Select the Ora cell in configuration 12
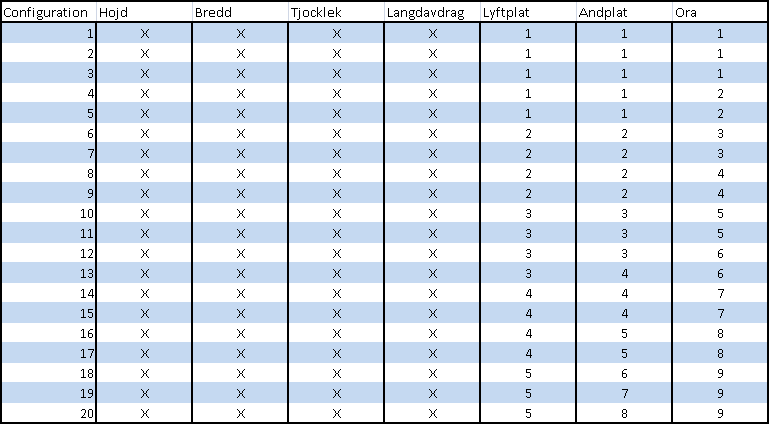This screenshot has width=769, height=424. click(720, 253)
